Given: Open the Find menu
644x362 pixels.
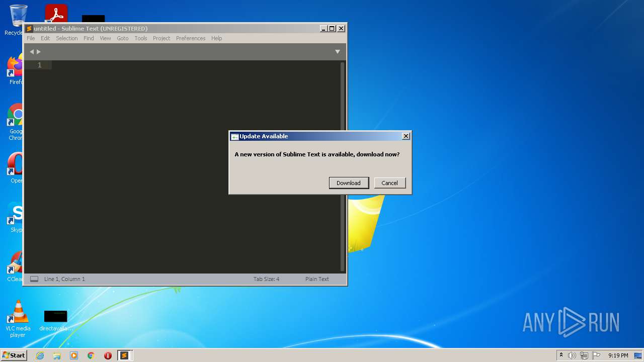Looking at the screenshot, I should point(89,38).
